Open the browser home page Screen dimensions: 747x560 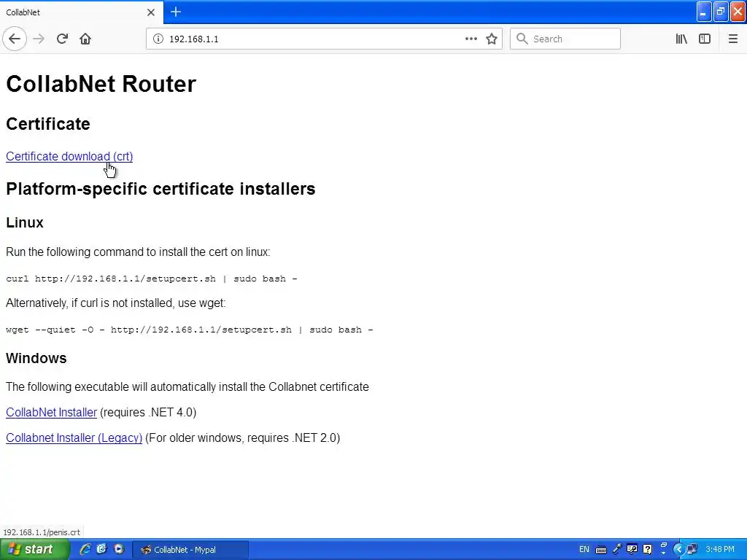[x=85, y=39]
